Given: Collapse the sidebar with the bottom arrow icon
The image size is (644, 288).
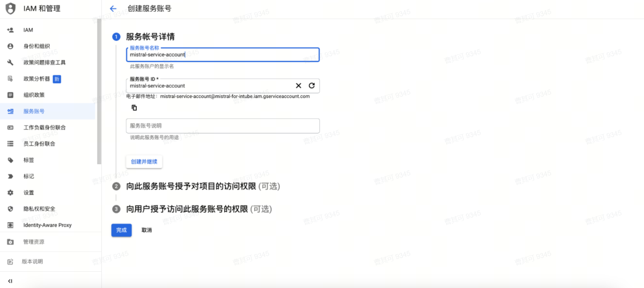Looking at the screenshot, I should tap(10, 281).
